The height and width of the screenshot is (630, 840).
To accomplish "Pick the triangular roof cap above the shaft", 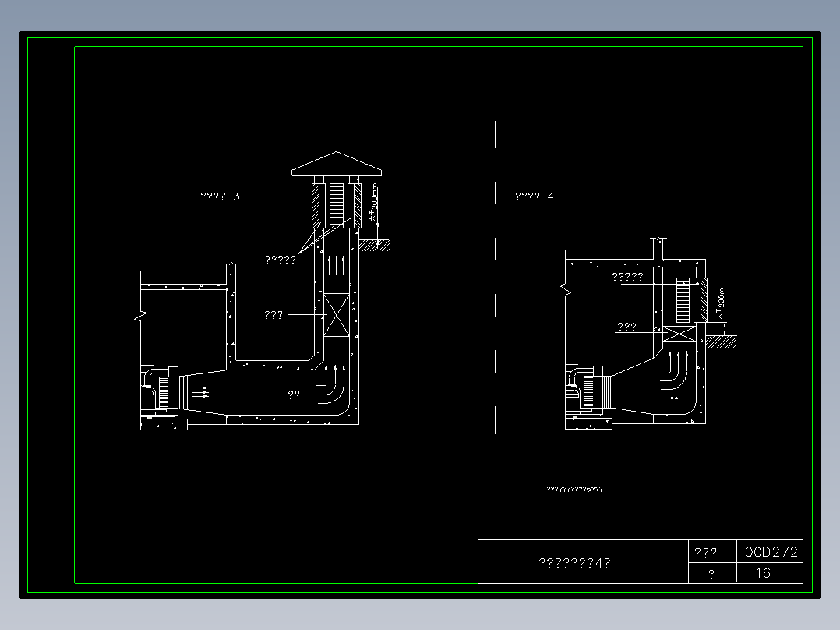I will pos(337,164).
